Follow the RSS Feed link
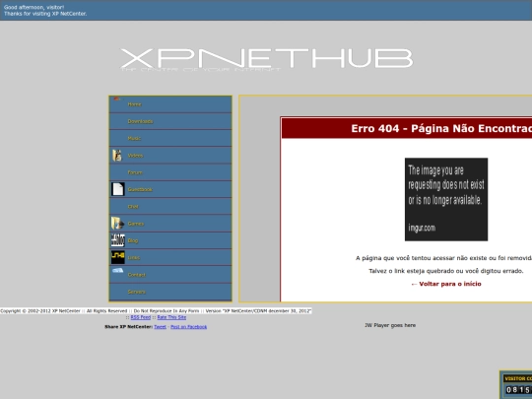The width and height of the screenshot is (532, 399). point(141,317)
